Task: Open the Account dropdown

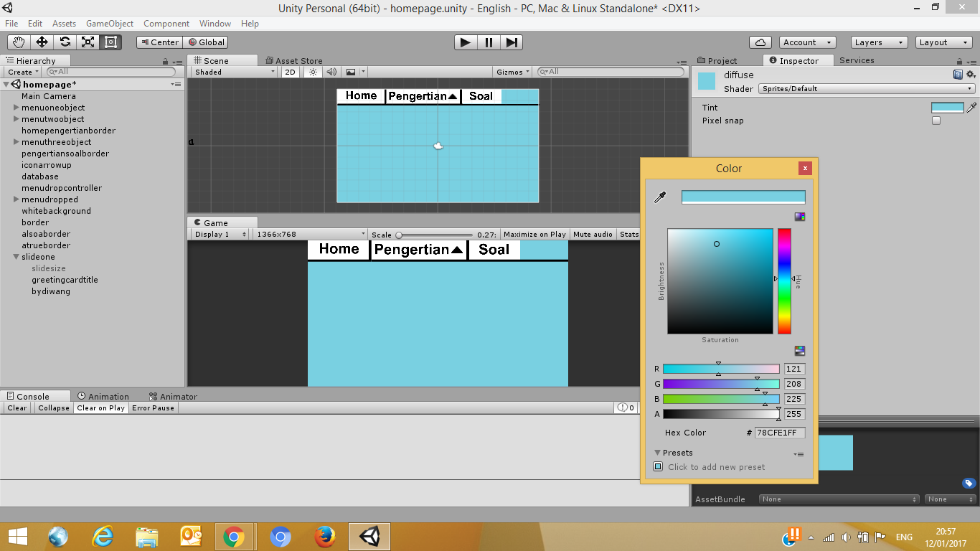Action: tap(807, 42)
